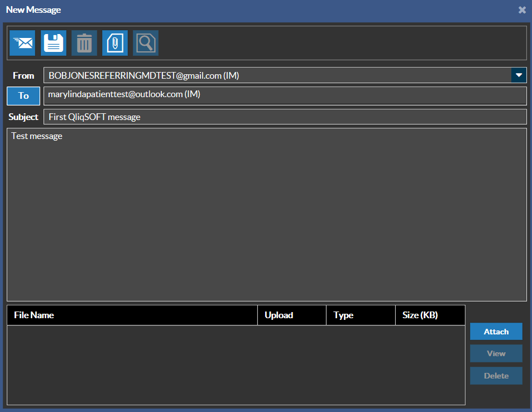Expand the From address dropdown arrow
Viewport: 532px width, 412px height.
(519, 75)
